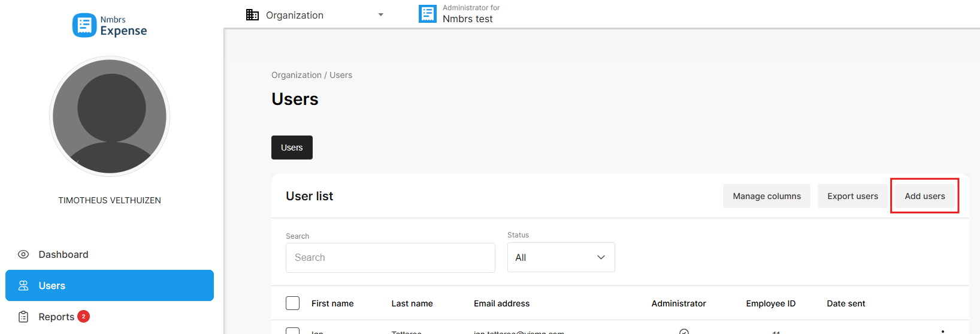
Task: Click the Reports notification badge
Action: [84, 316]
